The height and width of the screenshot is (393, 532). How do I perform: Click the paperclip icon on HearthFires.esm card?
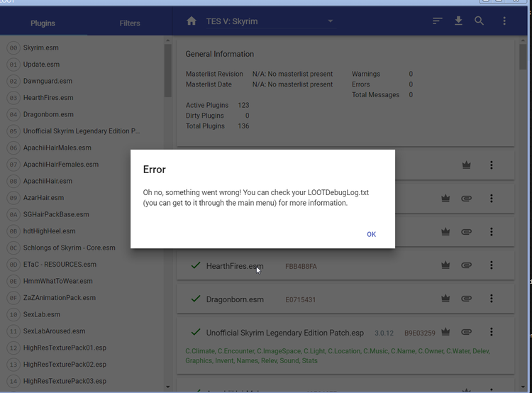[467, 265]
